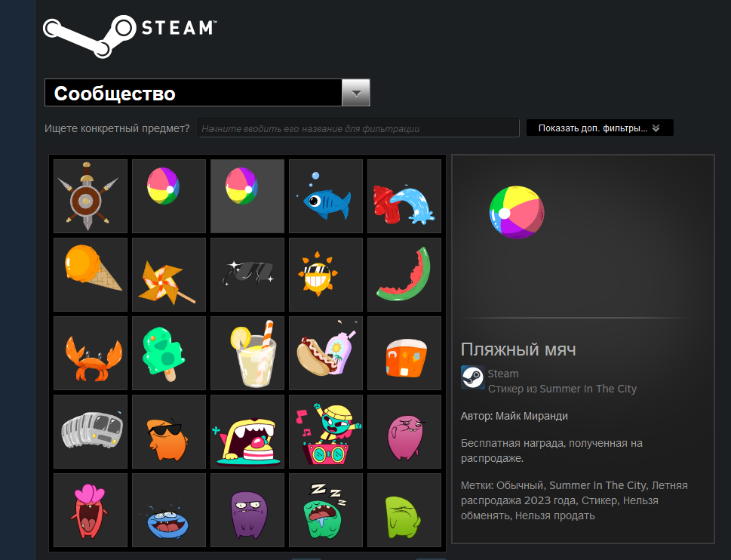Select the orange monster with sunglasses sticker
This screenshot has width=731, height=560.
coord(169,432)
